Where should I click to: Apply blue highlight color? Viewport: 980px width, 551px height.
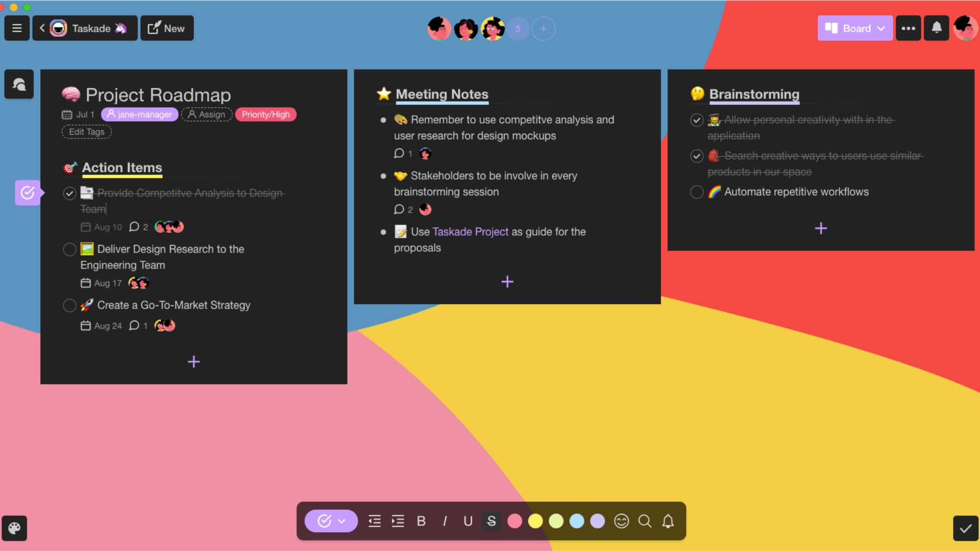[577, 521]
